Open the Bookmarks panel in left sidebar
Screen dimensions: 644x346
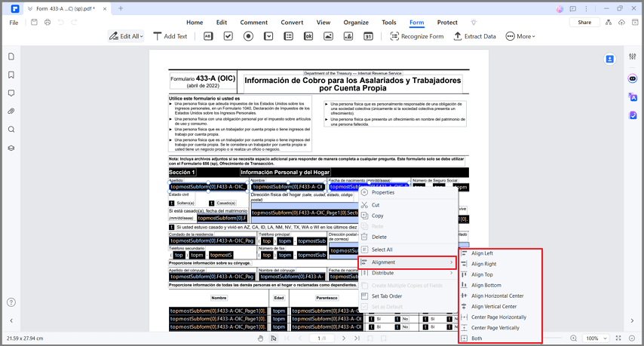click(11, 75)
